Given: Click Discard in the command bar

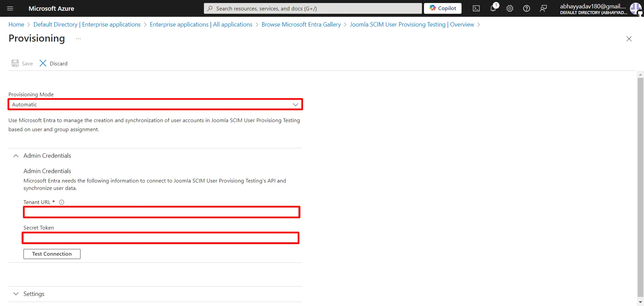Looking at the screenshot, I should (53, 63).
